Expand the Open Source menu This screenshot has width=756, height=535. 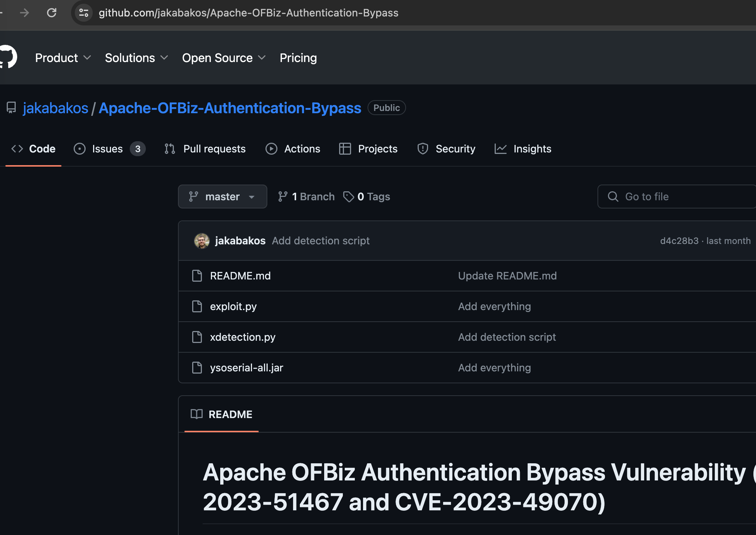coord(224,58)
